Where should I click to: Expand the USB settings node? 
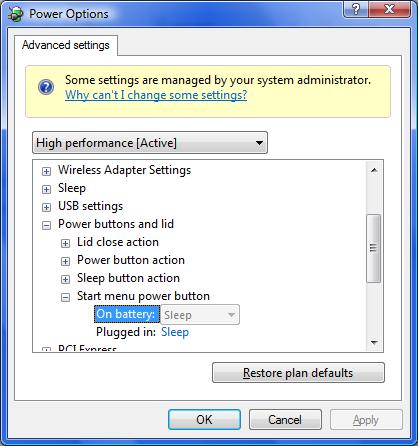pos(46,207)
